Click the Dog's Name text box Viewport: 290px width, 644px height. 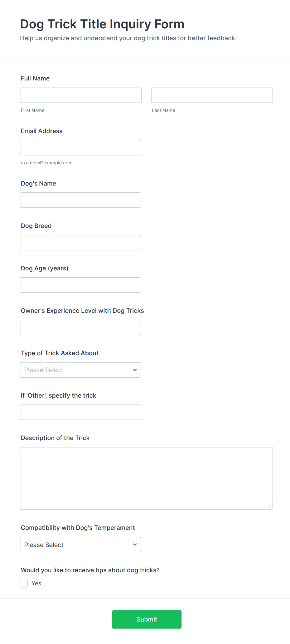[x=80, y=200]
